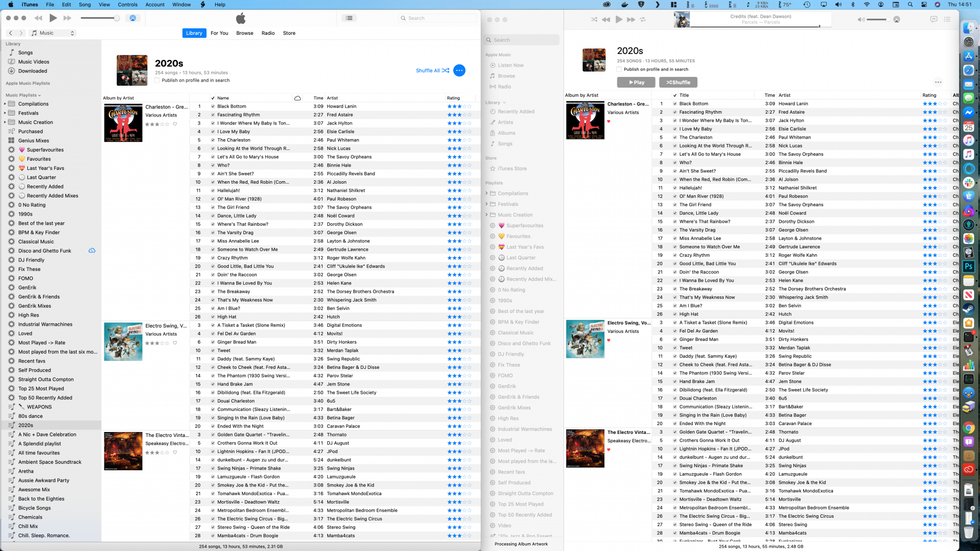Click cloud status column header in iTunes

[x=297, y=98]
